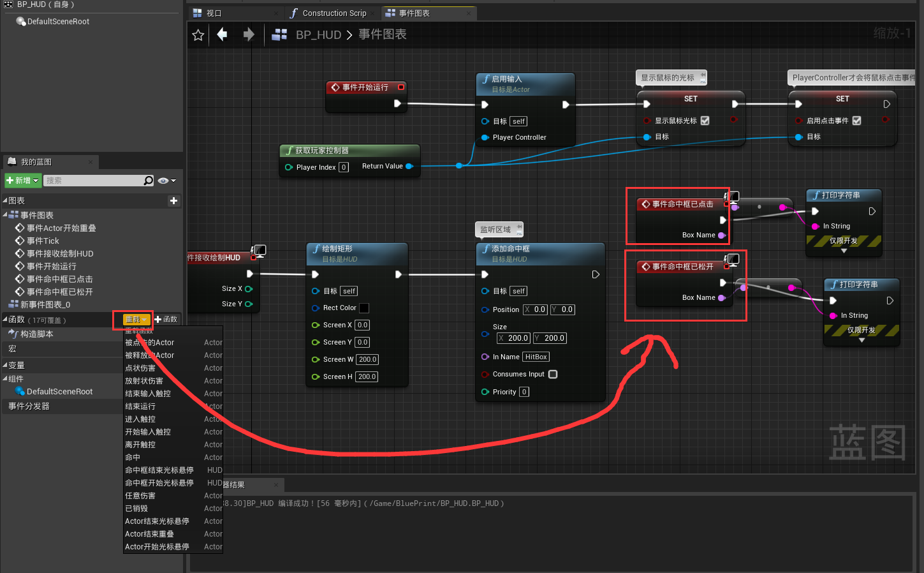This screenshot has height=573, width=924.
Task: Click the BP_HUD blueprint grid icon in breadcrumb
Action: click(279, 34)
